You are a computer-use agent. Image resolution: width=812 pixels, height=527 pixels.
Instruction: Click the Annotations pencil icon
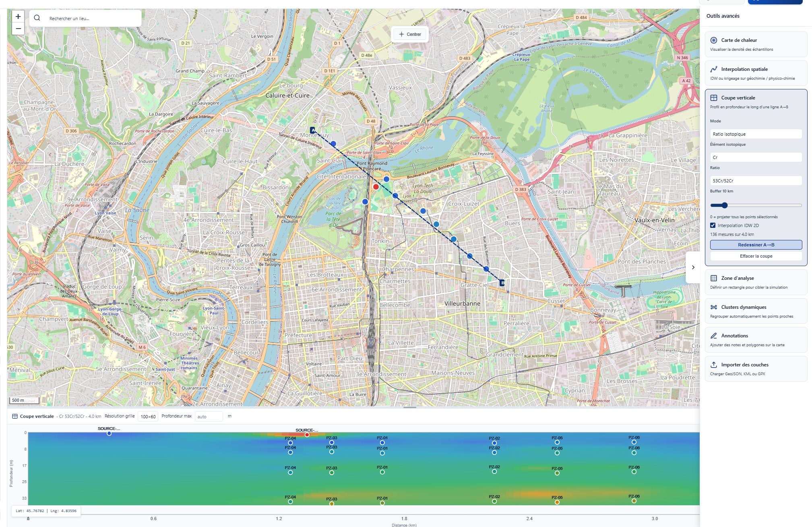tap(714, 336)
